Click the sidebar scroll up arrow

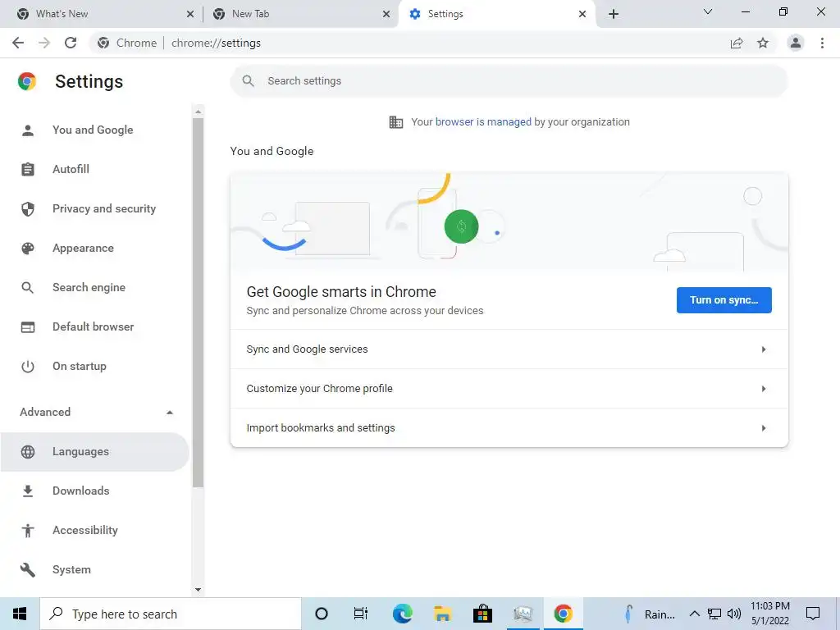point(198,112)
